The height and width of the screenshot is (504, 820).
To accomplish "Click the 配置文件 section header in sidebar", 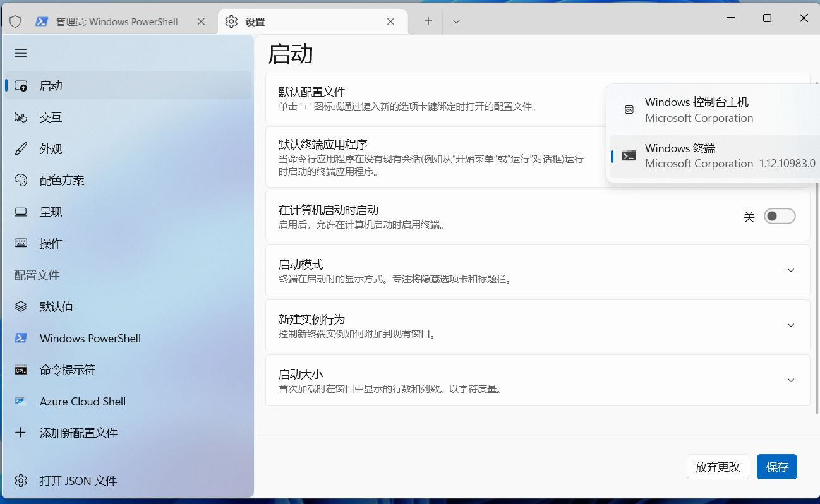I will (37, 275).
